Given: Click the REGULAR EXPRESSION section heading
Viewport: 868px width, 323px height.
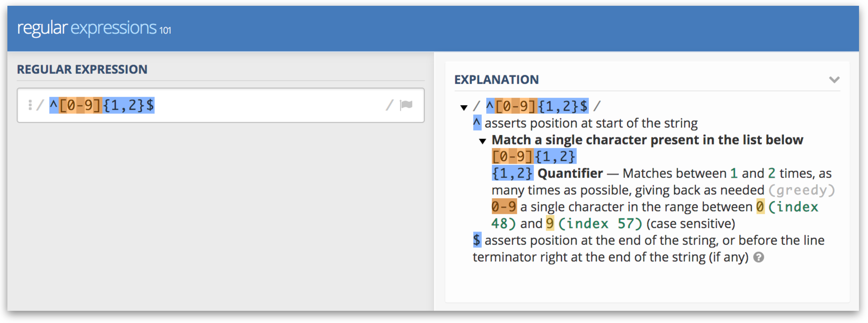Looking at the screenshot, I should (x=83, y=69).
